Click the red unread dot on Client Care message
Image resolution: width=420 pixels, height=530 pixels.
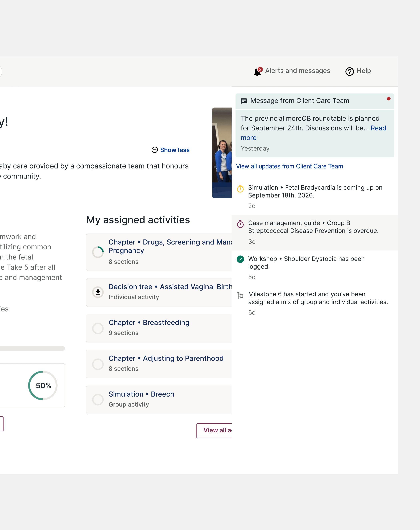pos(389,99)
